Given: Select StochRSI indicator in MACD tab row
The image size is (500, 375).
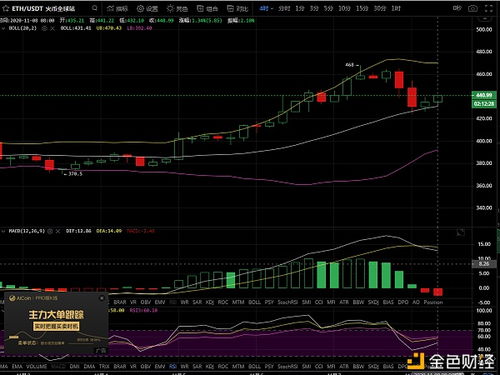Looking at the screenshot, I should pyautogui.click(x=288, y=302).
